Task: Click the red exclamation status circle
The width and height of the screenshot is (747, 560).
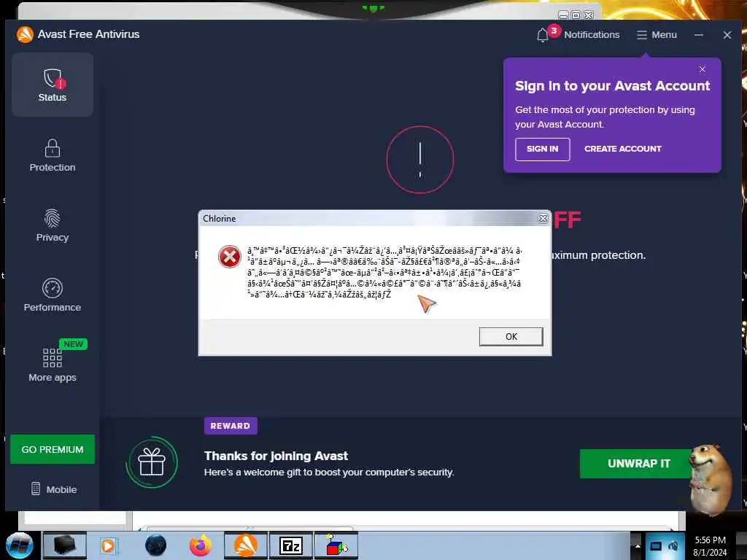Action: 419,160
